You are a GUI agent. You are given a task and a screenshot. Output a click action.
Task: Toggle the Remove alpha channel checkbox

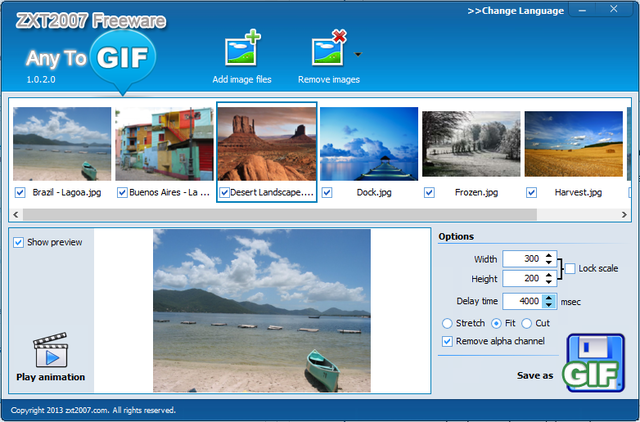coord(447,341)
